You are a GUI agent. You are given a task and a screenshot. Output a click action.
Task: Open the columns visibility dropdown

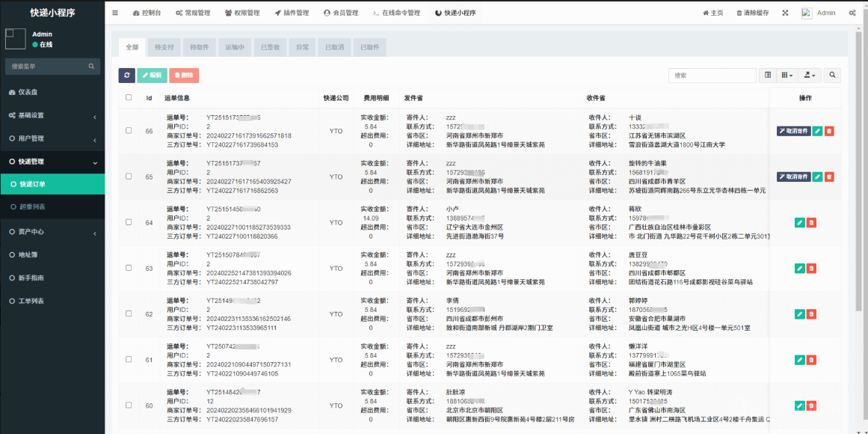pyautogui.click(x=787, y=75)
